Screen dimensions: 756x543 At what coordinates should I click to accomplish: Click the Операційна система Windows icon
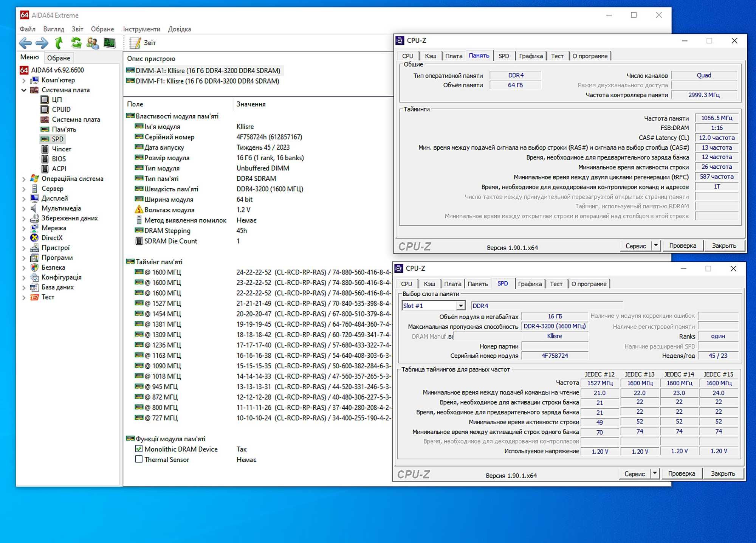[x=34, y=178]
